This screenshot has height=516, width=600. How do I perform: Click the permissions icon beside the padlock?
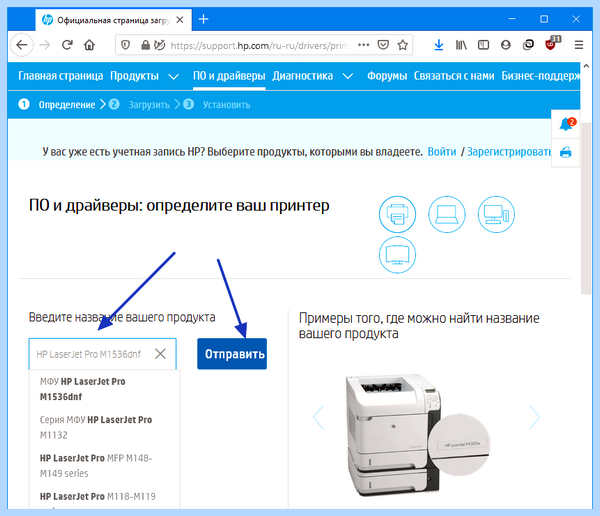click(x=159, y=45)
